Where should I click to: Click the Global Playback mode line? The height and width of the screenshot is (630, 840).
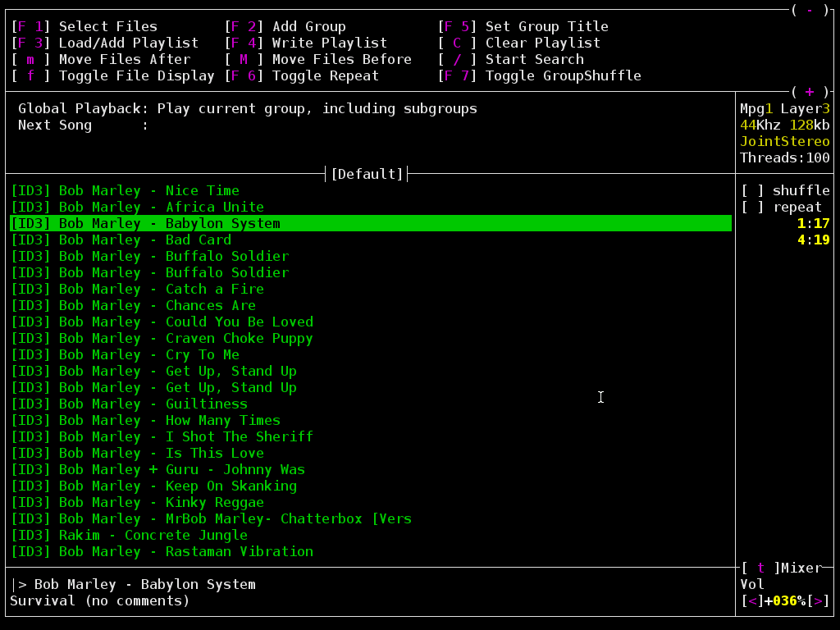click(x=248, y=109)
